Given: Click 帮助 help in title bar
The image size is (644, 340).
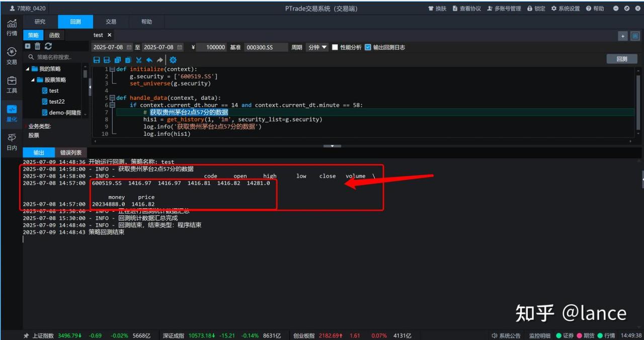Looking at the screenshot, I should click(x=595, y=9).
